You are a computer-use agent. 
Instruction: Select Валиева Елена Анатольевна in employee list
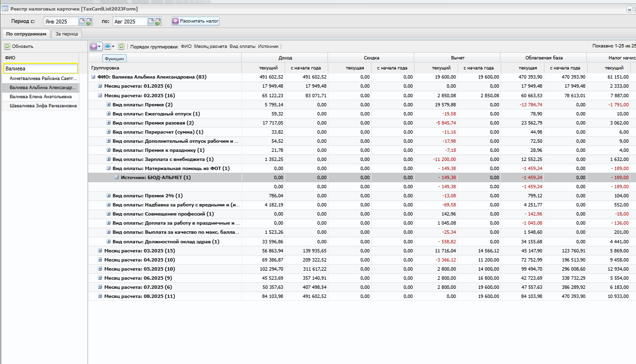point(41,97)
